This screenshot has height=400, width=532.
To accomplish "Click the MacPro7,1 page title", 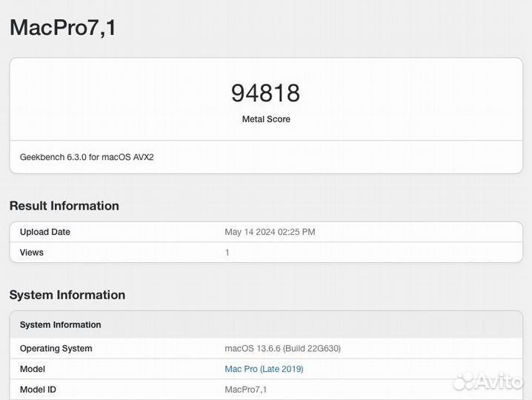I will pos(63,27).
